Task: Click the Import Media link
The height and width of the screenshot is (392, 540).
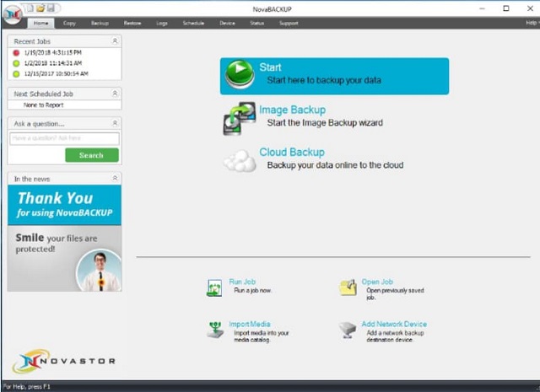Action: [x=250, y=324]
